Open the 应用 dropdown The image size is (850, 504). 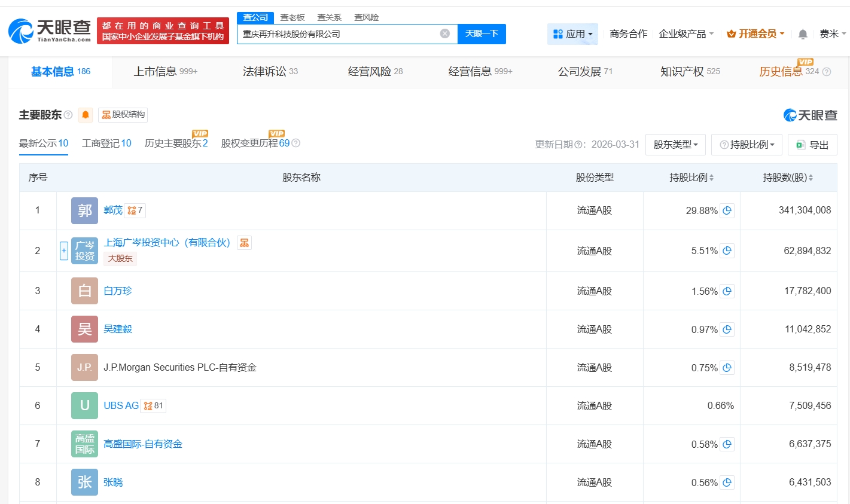572,34
